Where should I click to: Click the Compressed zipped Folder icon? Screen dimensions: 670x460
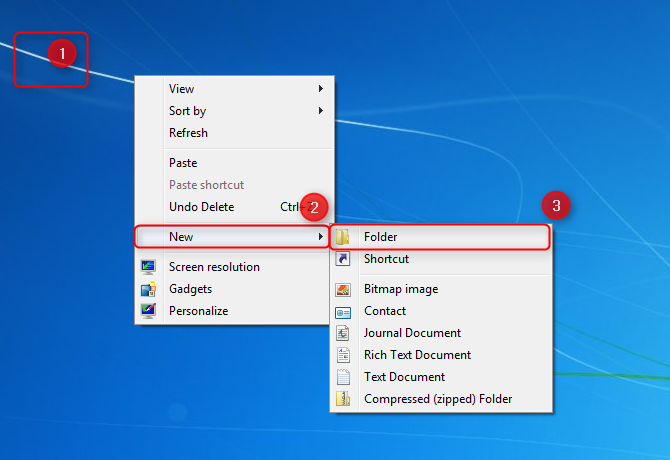click(x=343, y=398)
